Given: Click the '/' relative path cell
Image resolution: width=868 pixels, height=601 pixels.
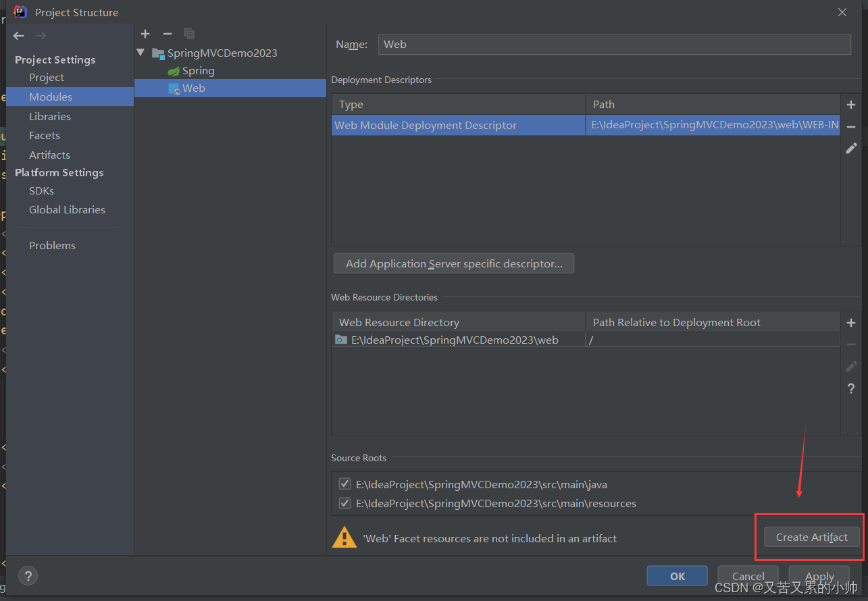Looking at the screenshot, I should 713,340.
